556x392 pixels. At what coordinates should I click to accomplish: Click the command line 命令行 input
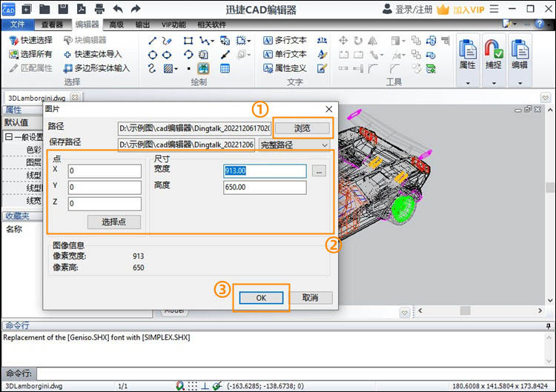click(x=296, y=373)
